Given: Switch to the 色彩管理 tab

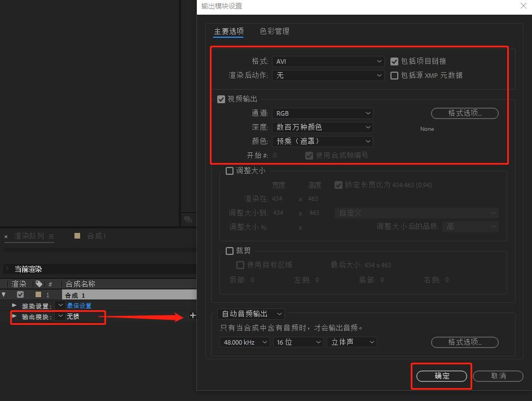Looking at the screenshot, I should pyautogui.click(x=275, y=32).
